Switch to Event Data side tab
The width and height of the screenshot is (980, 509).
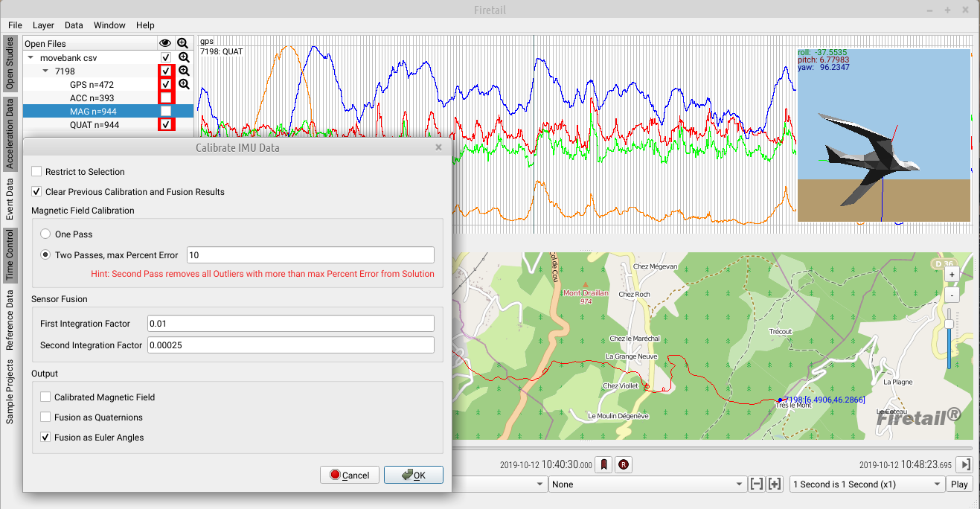10,199
